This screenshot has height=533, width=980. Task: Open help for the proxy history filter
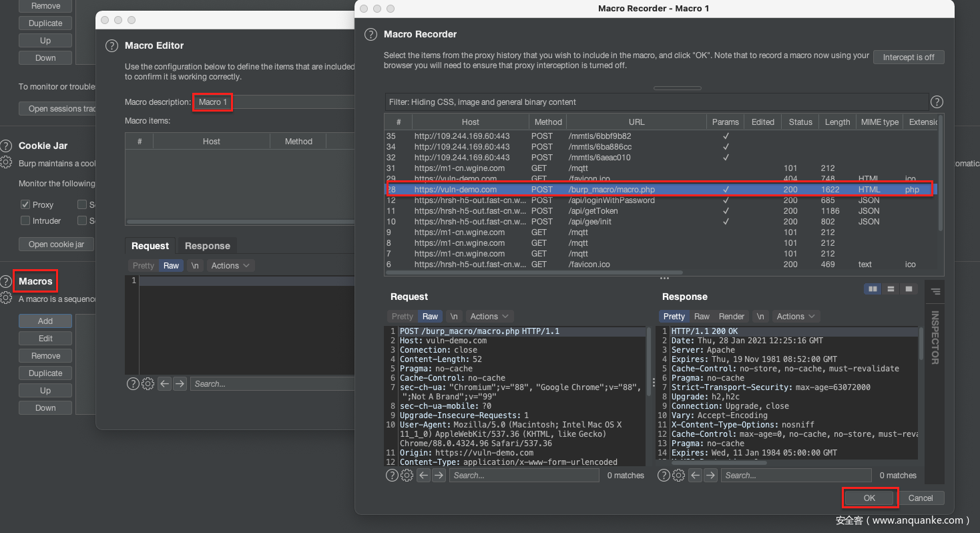937,102
